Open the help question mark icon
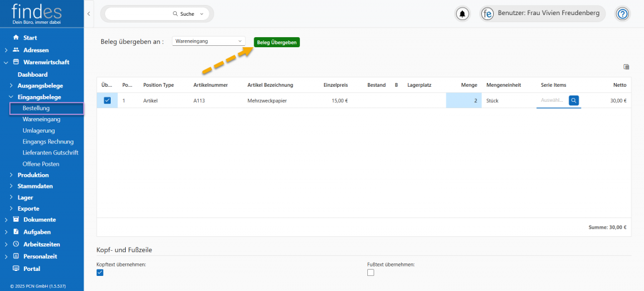 coord(622,14)
